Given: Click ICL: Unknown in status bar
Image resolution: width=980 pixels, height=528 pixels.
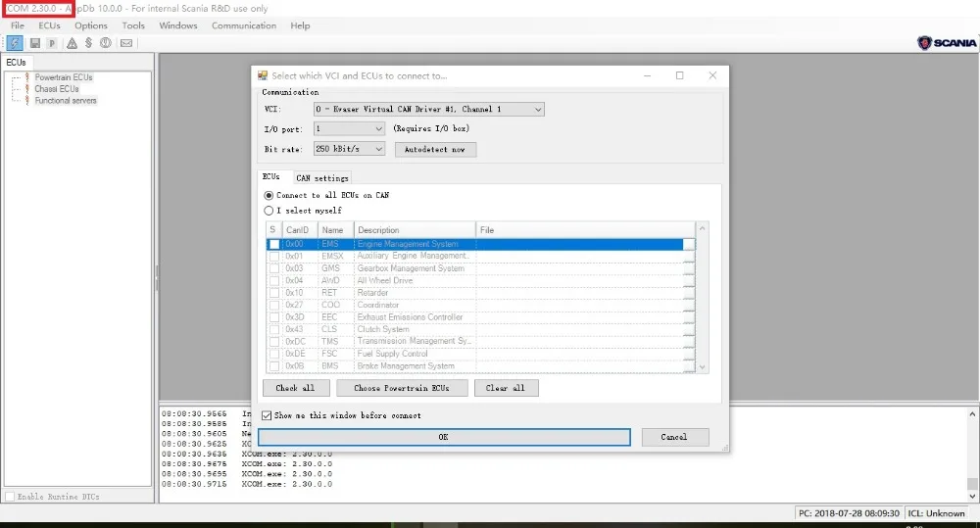Looking at the screenshot, I should 936,513.
